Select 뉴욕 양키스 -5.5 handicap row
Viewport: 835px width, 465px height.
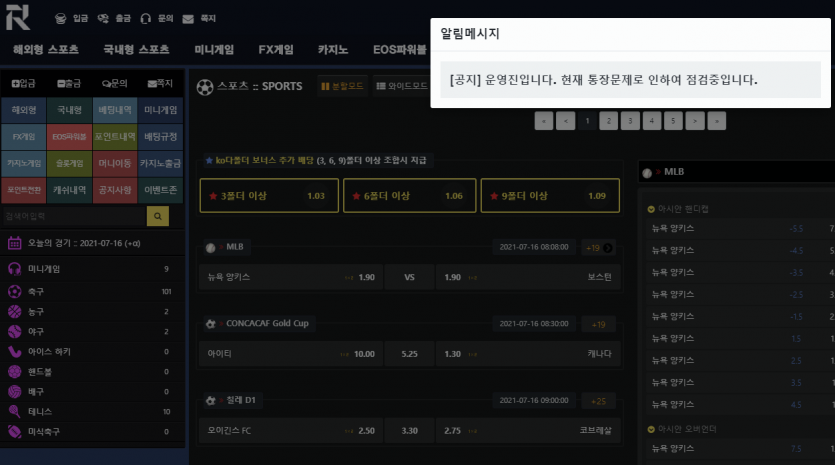point(740,229)
